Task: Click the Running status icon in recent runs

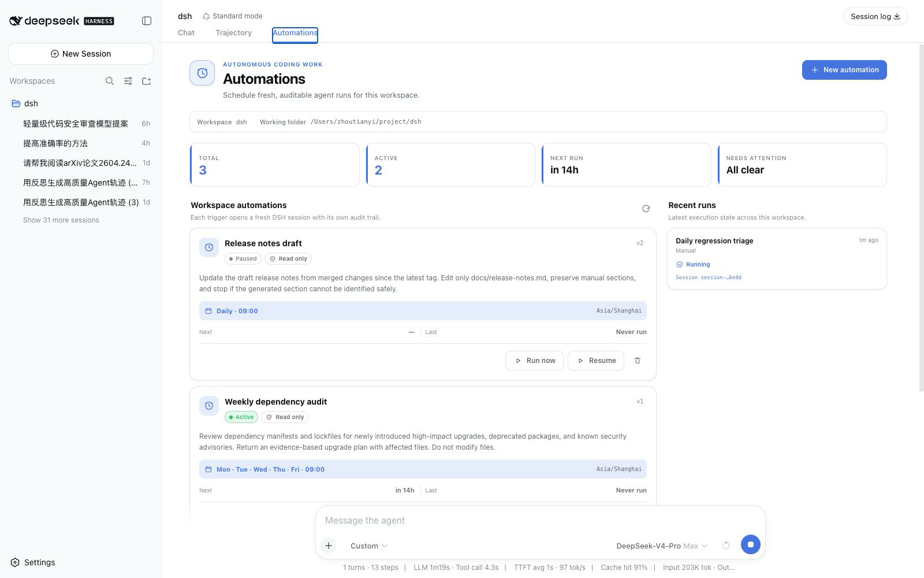Action: (x=679, y=265)
